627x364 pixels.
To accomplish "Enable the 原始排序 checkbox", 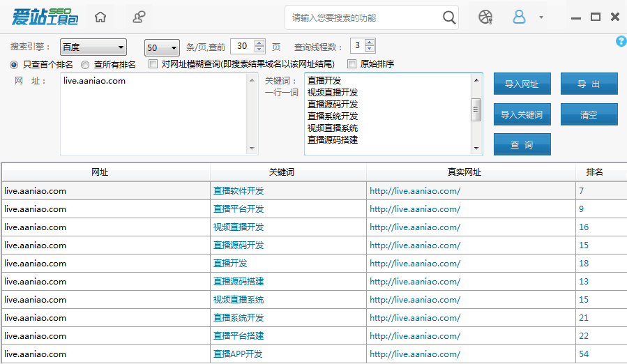I will pyautogui.click(x=352, y=64).
